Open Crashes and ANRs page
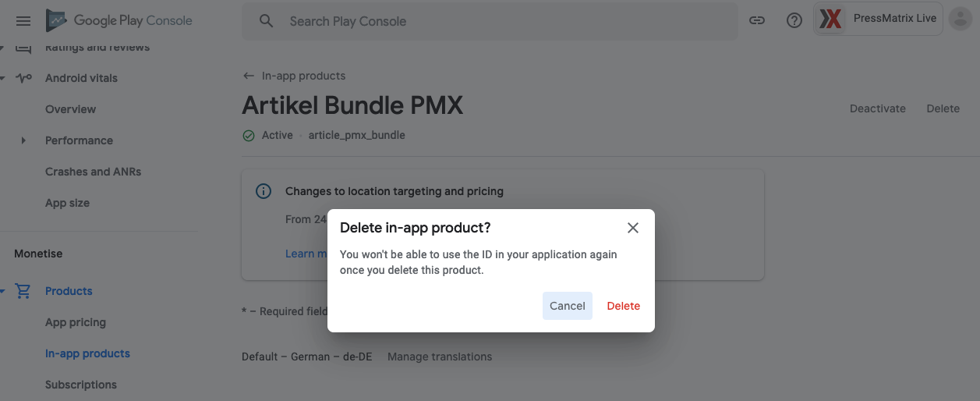The height and width of the screenshot is (401, 980). (x=94, y=172)
